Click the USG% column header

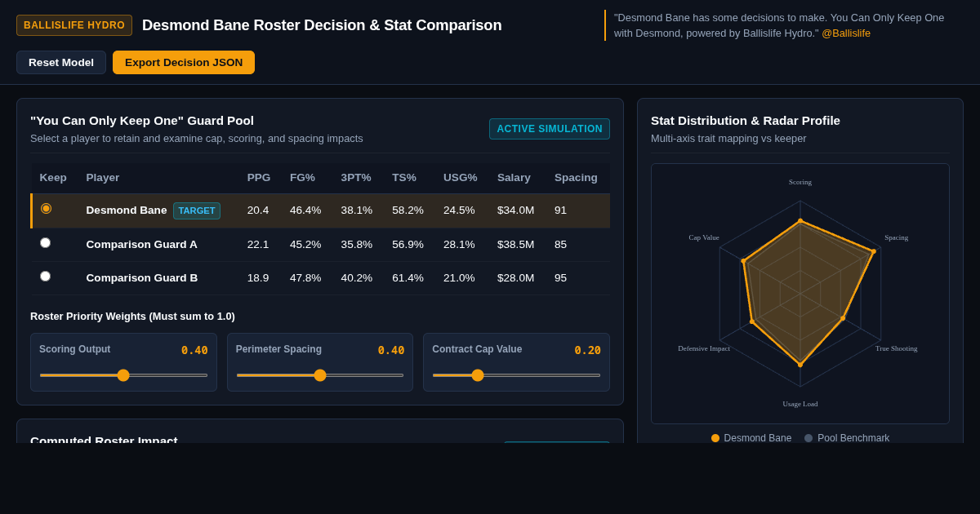pyautogui.click(x=461, y=178)
